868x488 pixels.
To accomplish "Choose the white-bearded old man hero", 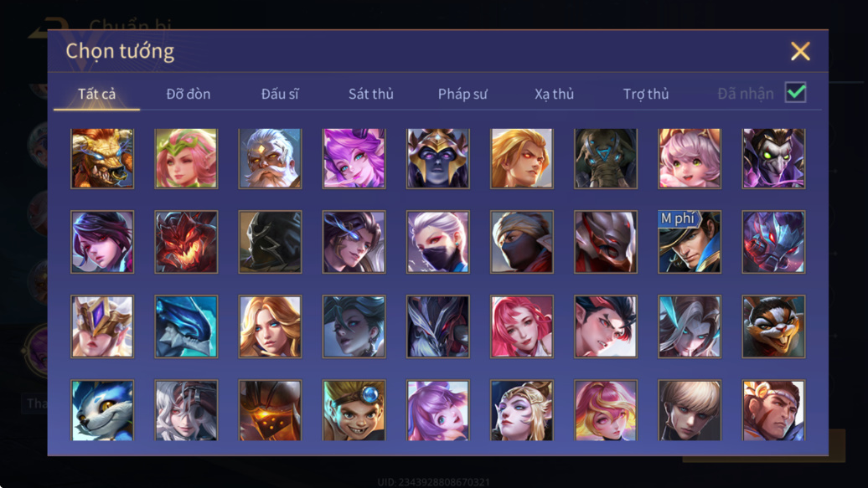I will pyautogui.click(x=270, y=159).
